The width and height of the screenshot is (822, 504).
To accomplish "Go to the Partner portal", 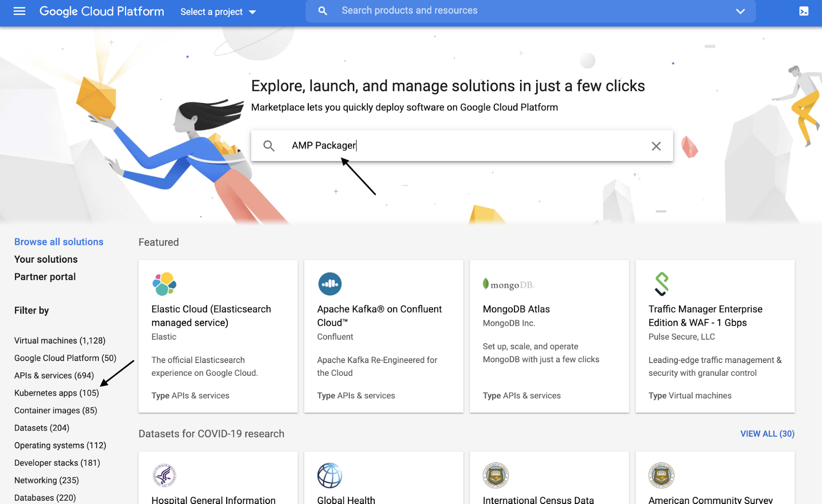I will (45, 276).
